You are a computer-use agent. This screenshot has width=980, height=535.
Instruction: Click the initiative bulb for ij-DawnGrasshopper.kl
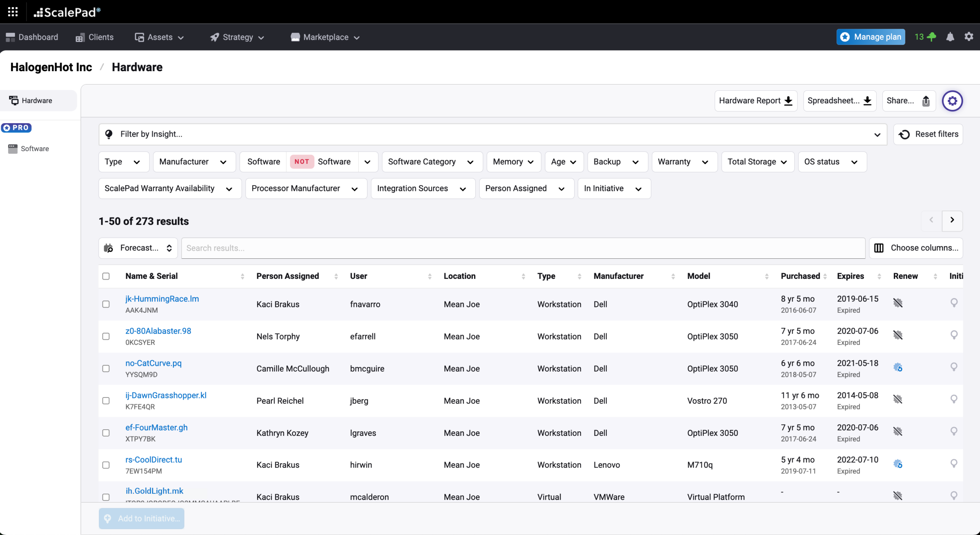tap(954, 400)
